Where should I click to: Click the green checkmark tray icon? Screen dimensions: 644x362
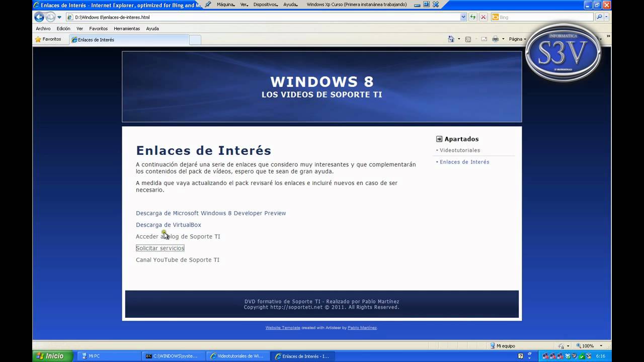[581, 356]
